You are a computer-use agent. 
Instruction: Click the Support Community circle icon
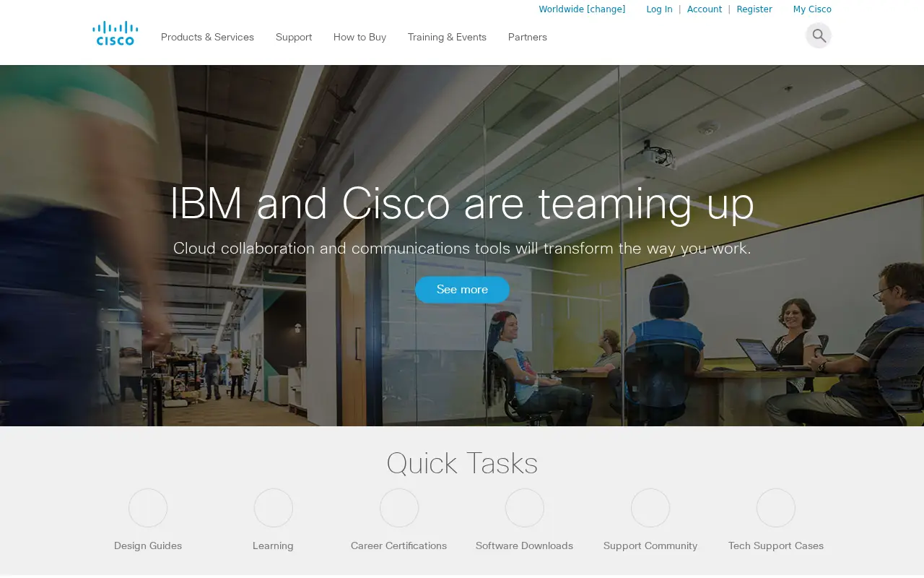click(x=650, y=508)
